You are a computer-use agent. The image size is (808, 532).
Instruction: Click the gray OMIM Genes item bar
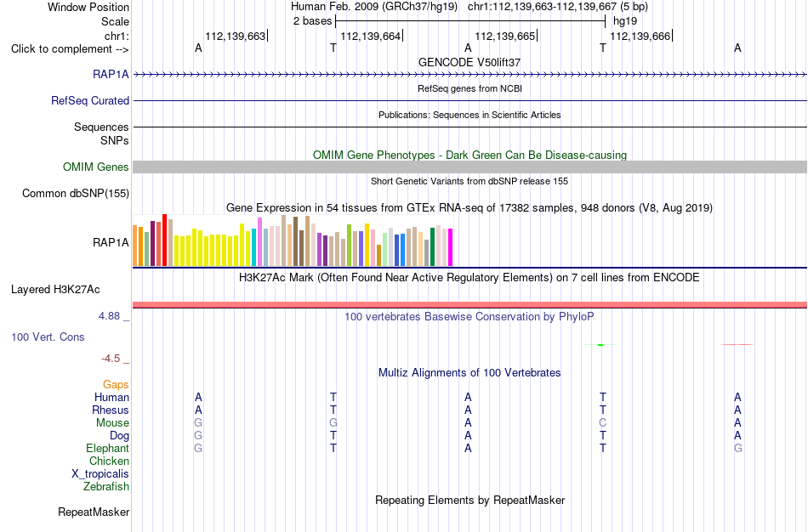pyautogui.click(x=469, y=167)
